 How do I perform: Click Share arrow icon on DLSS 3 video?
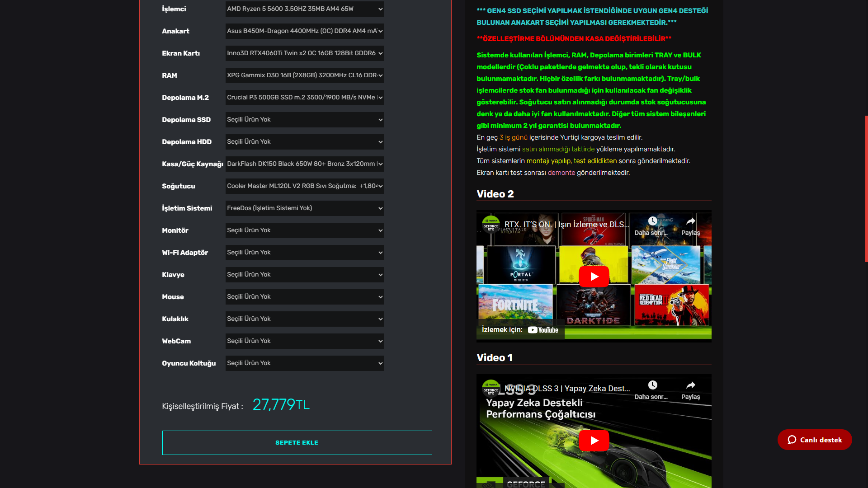coord(690,385)
